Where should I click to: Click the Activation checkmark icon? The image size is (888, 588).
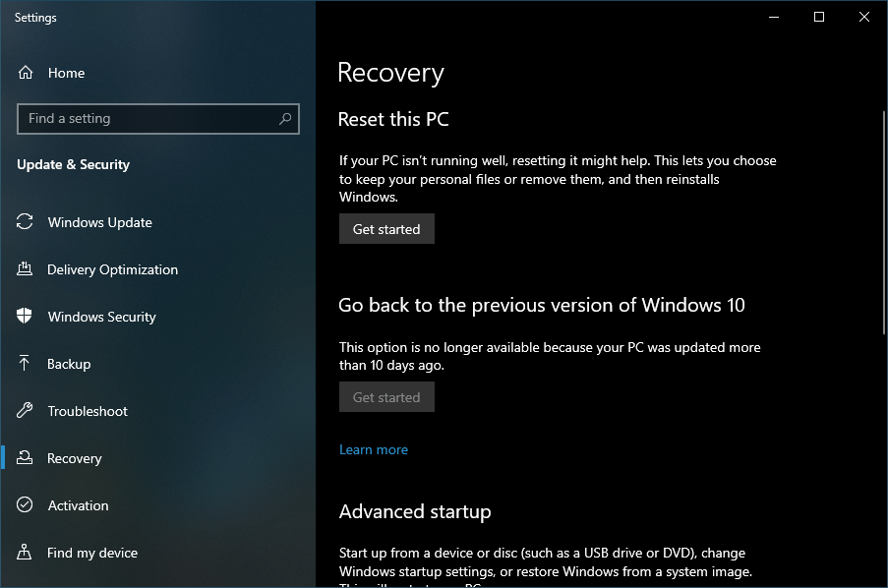[x=24, y=505]
